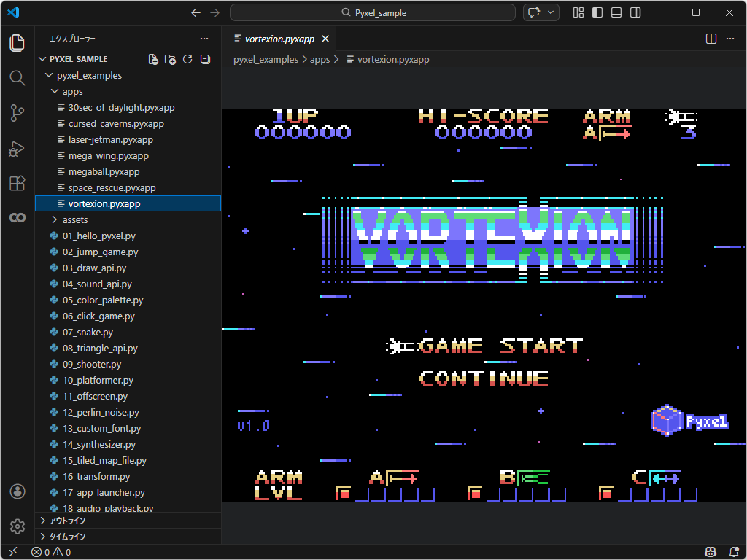Open the Run and Debug view
The height and width of the screenshot is (560, 747).
tap(18, 148)
